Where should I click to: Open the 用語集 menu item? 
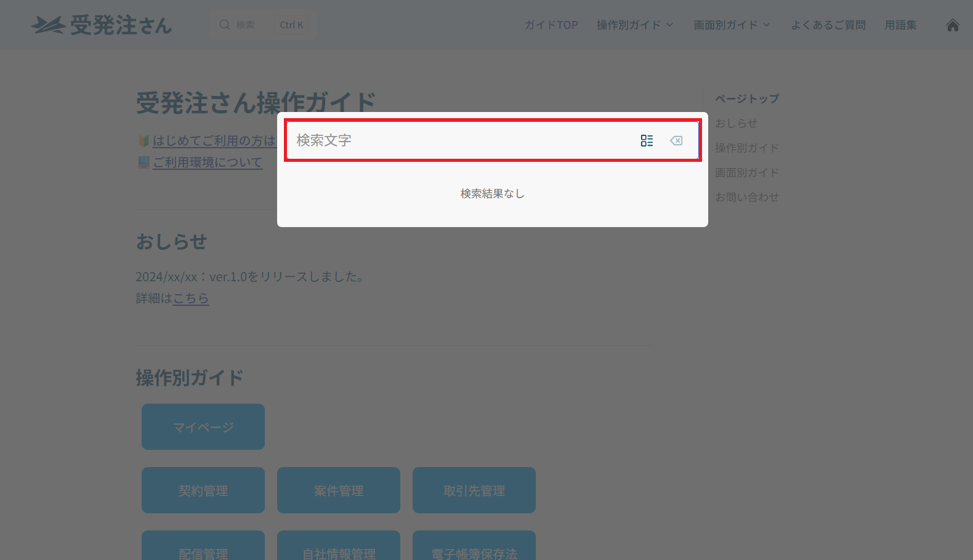pyautogui.click(x=901, y=25)
